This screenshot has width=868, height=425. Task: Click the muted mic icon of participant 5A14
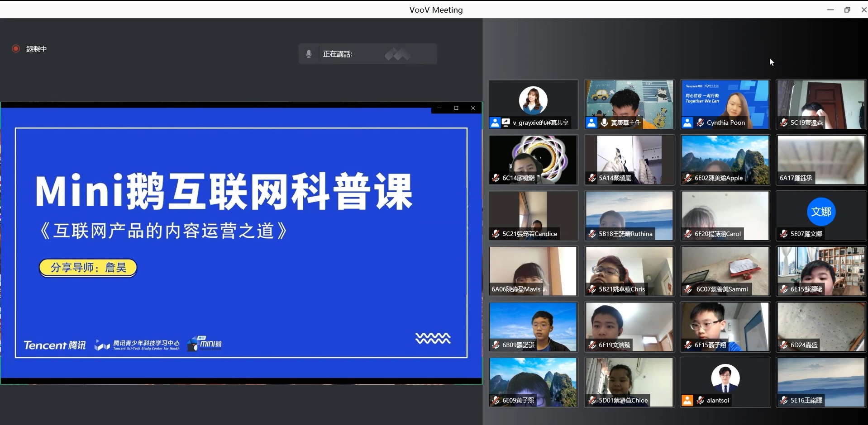coord(592,178)
